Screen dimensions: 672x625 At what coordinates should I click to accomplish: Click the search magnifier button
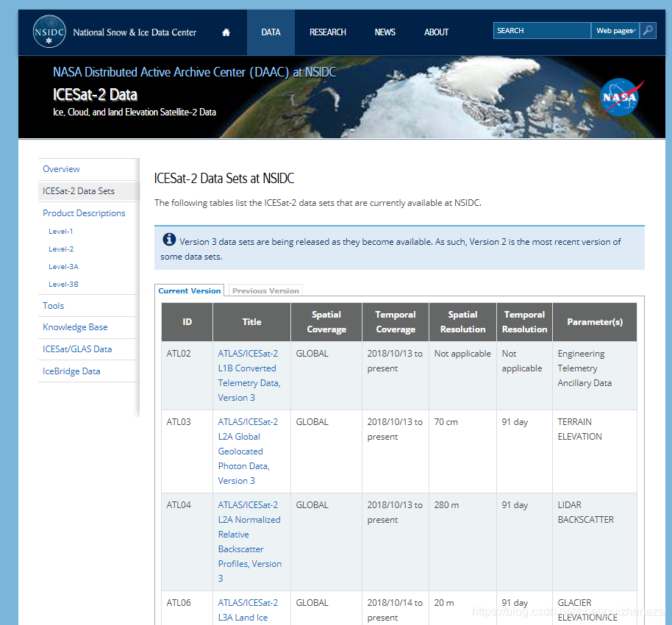[x=648, y=30]
